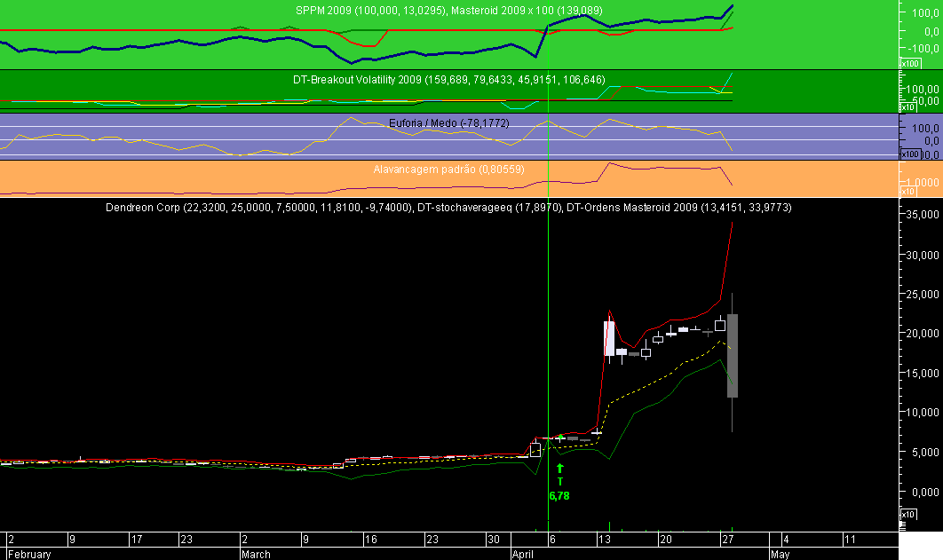Screen dimensions: 943x560
Task: Click the March month label on date axis
Action: click(256, 554)
